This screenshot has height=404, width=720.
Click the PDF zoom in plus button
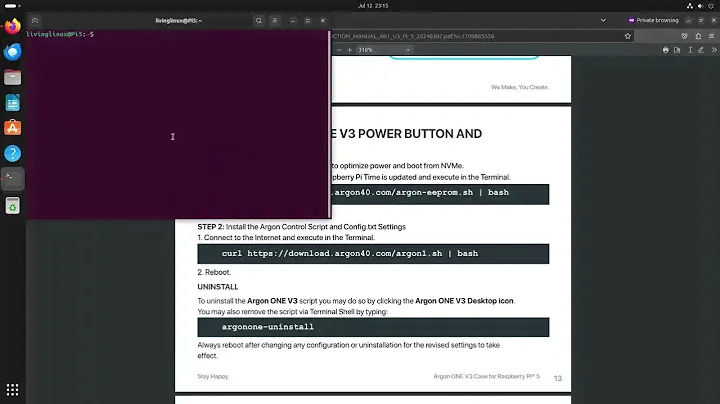tap(347, 50)
